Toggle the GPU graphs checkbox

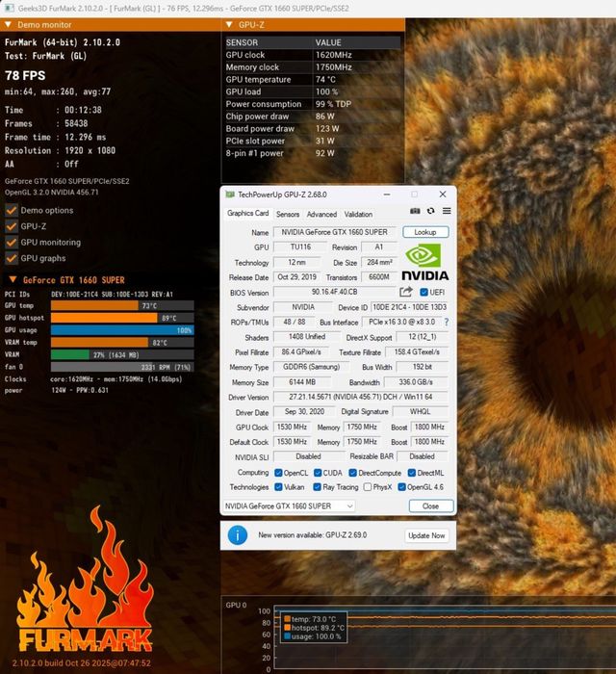pos(12,258)
